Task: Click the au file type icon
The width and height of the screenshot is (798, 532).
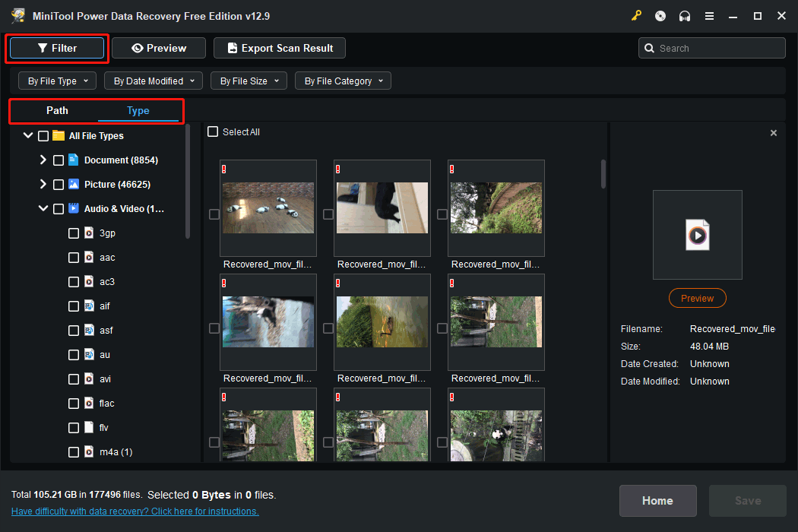Action: tap(89, 354)
